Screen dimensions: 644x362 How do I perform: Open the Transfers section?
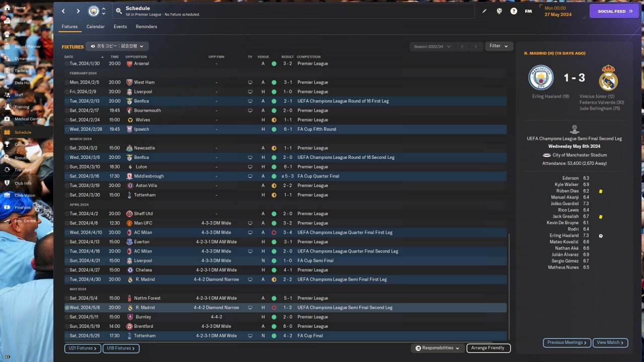(x=23, y=170)
